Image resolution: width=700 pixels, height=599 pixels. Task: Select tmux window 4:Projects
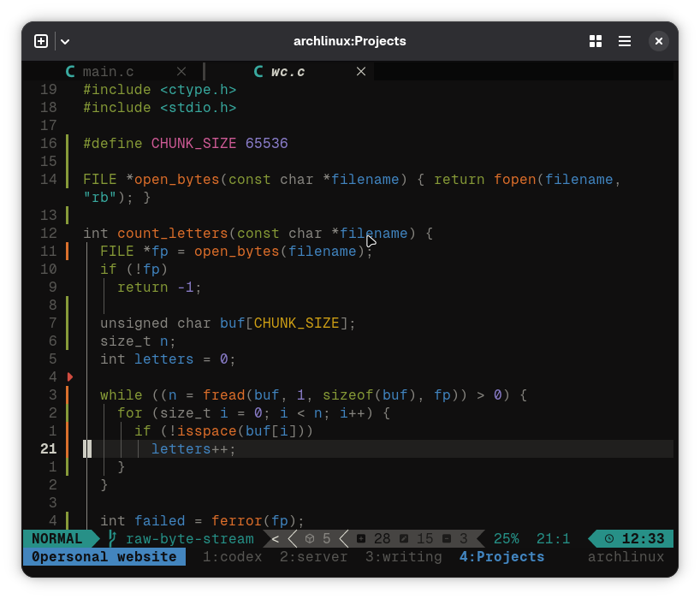[x=501, y=557]
